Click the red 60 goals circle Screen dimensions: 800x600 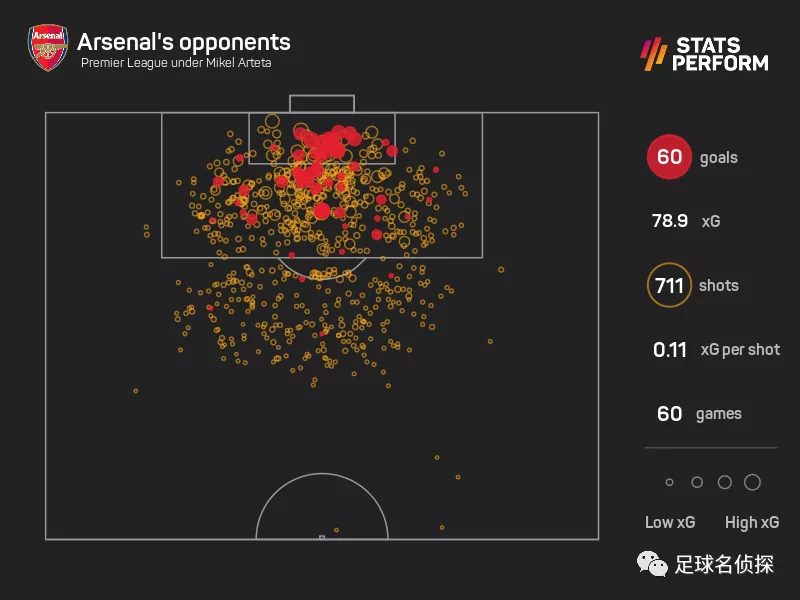pos(669,157)
